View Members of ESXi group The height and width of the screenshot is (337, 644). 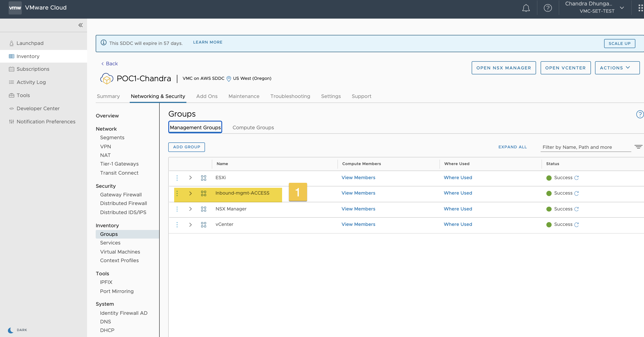(358, 178)
